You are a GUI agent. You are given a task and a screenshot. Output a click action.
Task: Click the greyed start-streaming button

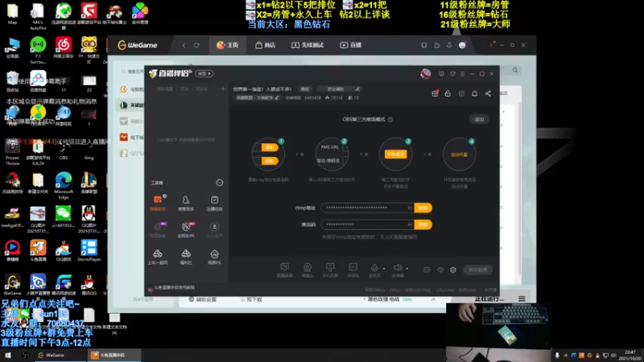[477, 269]
